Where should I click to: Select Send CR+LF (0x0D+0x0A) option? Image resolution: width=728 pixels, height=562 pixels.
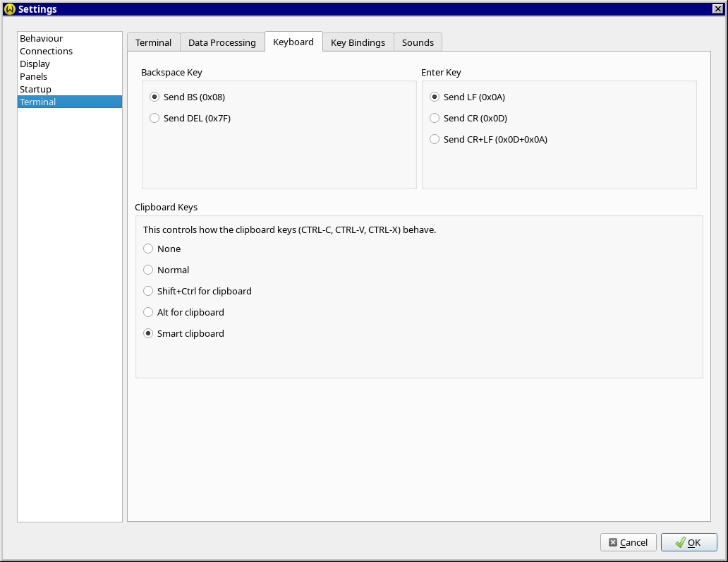(435, 139)
